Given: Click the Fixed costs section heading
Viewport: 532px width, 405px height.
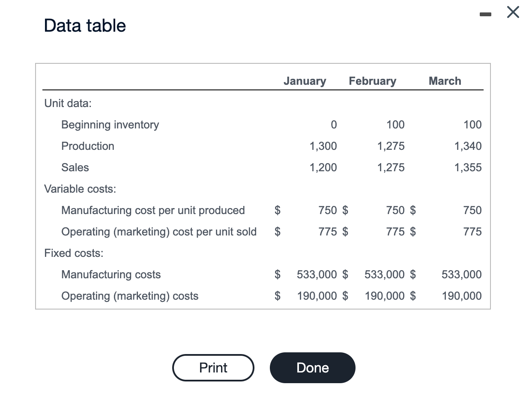Looking at the screenshot, I should pos(73,253).
